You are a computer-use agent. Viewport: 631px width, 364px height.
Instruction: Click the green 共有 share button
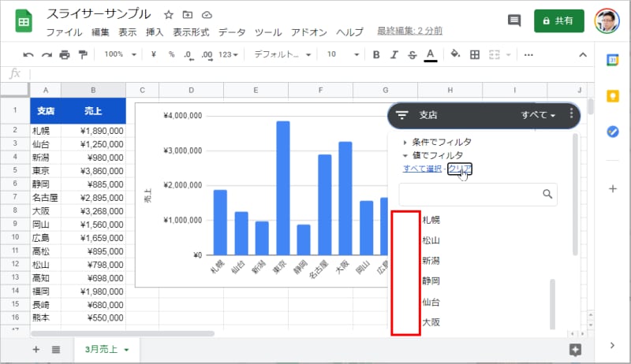click(559, 21)
